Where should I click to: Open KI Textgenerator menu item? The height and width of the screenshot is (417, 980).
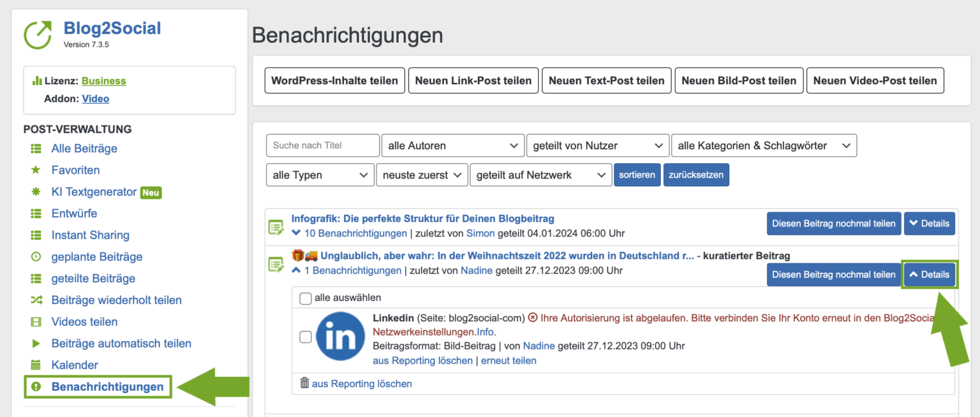tap(94, 192)
